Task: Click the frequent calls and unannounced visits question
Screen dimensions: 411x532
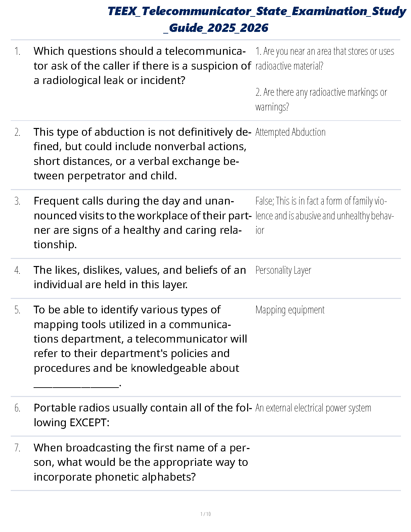Action: [142, 223]
